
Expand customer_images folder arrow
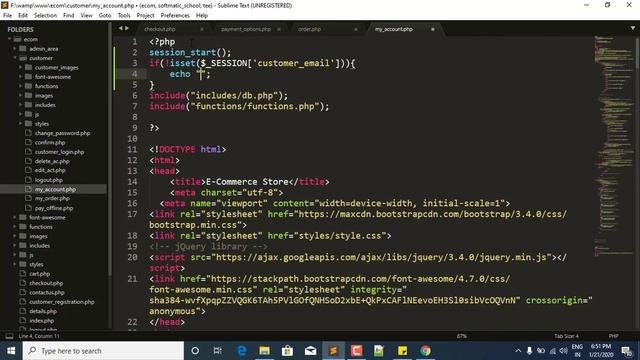point(20,67)
